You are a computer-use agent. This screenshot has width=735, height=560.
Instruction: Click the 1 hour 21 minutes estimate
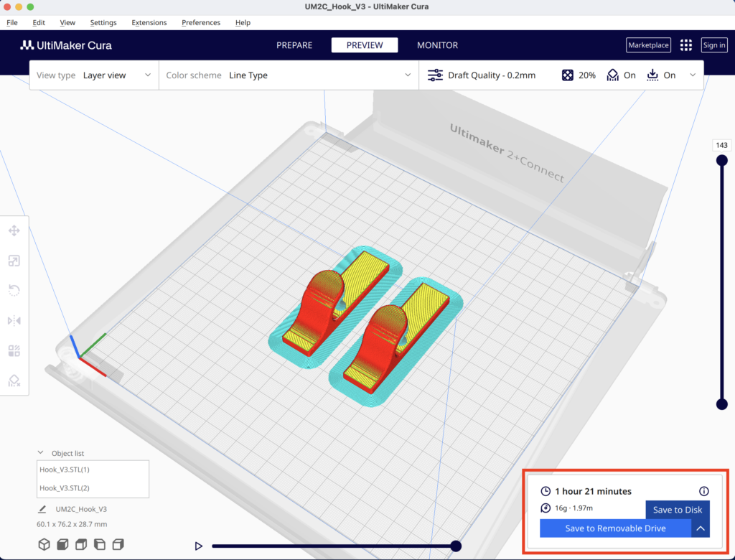point(593,491)
